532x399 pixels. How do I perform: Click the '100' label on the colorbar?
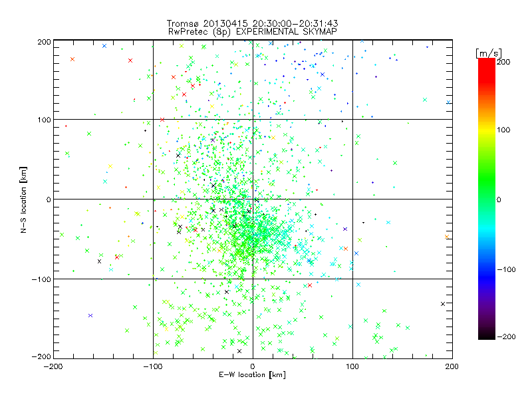pyautogui.click(x=503, y=130)
